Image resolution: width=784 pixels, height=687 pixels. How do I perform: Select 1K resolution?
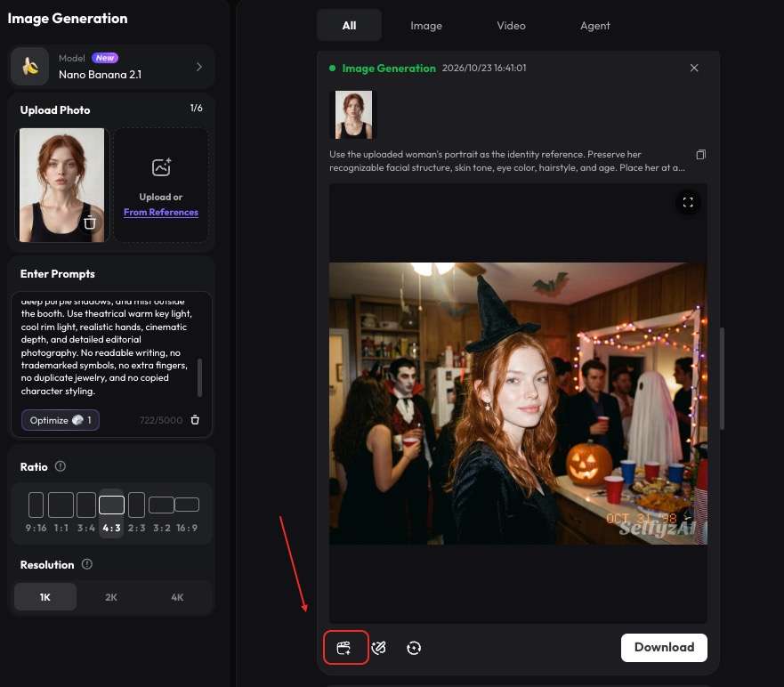[x=45, y=597]
